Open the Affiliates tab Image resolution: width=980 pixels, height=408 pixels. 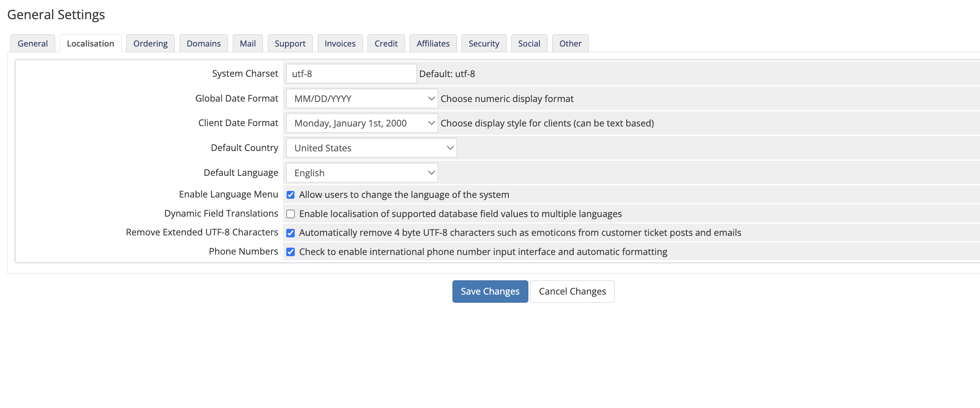pos(433,43)
